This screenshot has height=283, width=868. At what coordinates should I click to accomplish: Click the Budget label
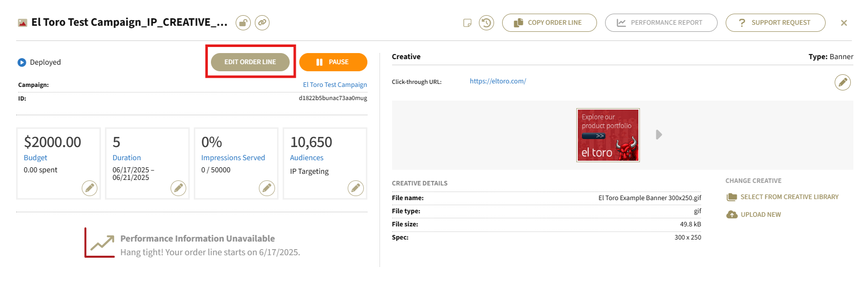click(x=35, y=158)
